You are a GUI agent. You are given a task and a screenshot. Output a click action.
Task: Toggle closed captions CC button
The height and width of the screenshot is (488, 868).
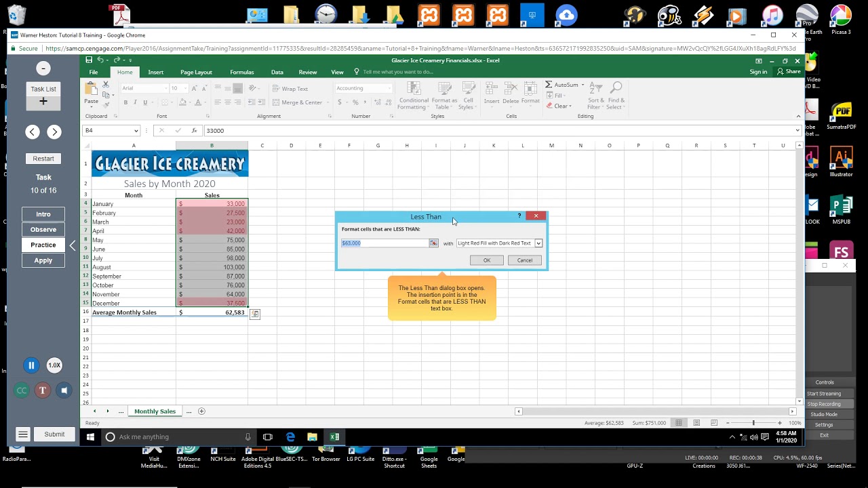(22, 390)
